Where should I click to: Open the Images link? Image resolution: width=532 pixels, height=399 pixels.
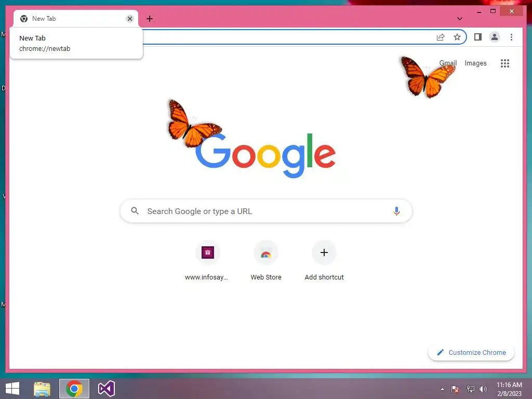(x=475, y=63)
